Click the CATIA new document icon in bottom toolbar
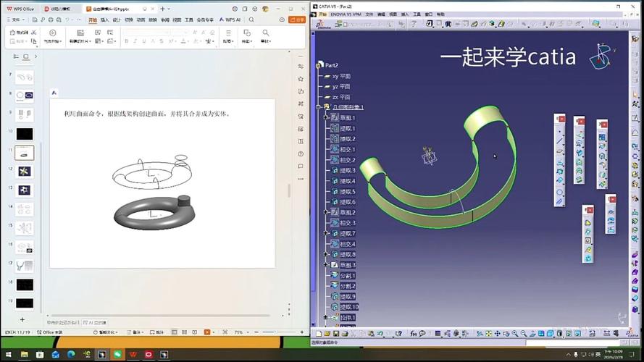Screen dimensions: 644x362 click(x=318, y=334)
